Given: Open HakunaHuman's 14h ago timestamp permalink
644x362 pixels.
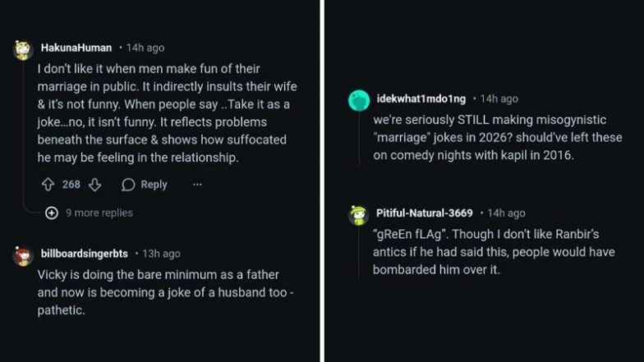Looking at the screenshot, I should pyautogui.click(x=145, y=48).
